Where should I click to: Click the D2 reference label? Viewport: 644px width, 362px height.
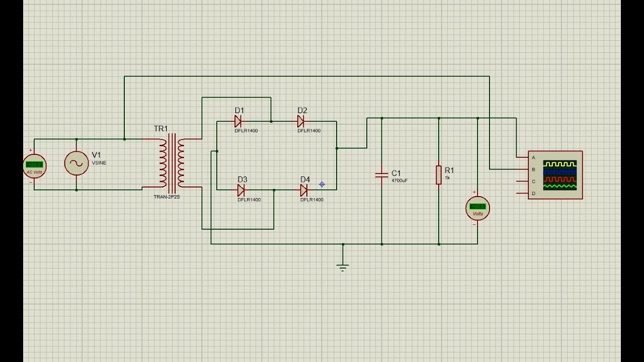[302, 111]
